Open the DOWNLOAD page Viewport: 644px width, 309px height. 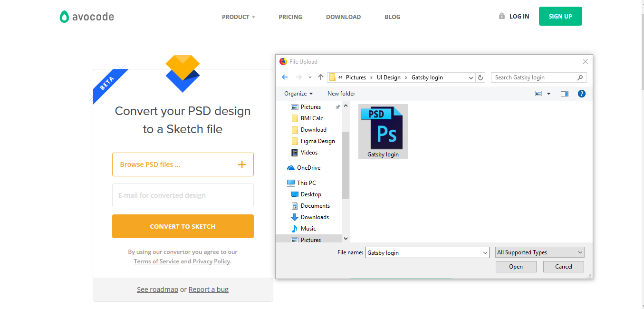(x=343, y=17)
